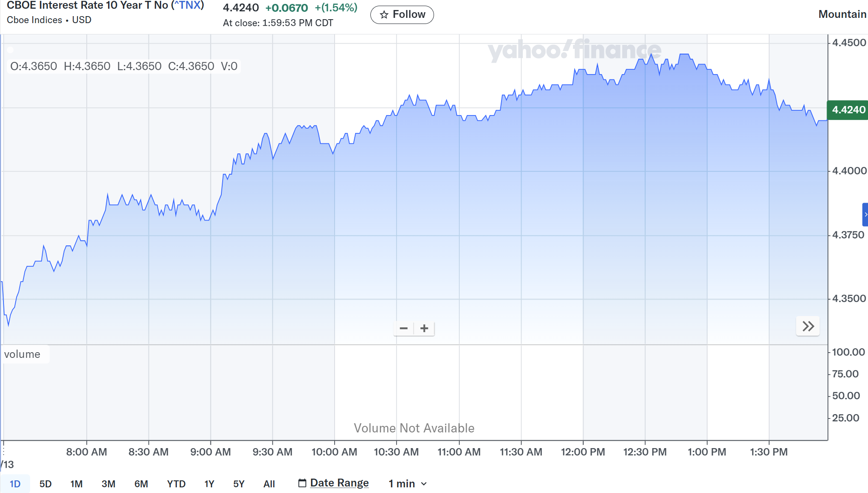This screenshot has height=493, width=868.
Task: Click the C:4.3650 close value readout
Action: 191,66
